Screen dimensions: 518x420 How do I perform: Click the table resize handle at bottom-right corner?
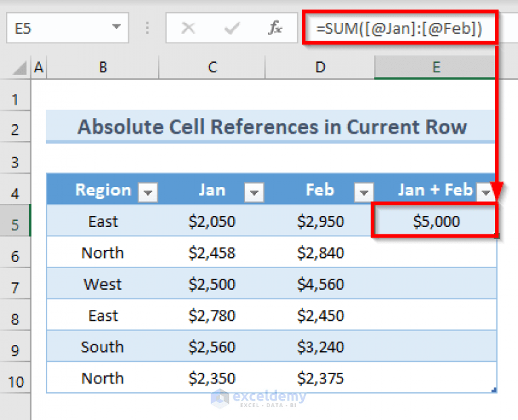pos(494,390)
